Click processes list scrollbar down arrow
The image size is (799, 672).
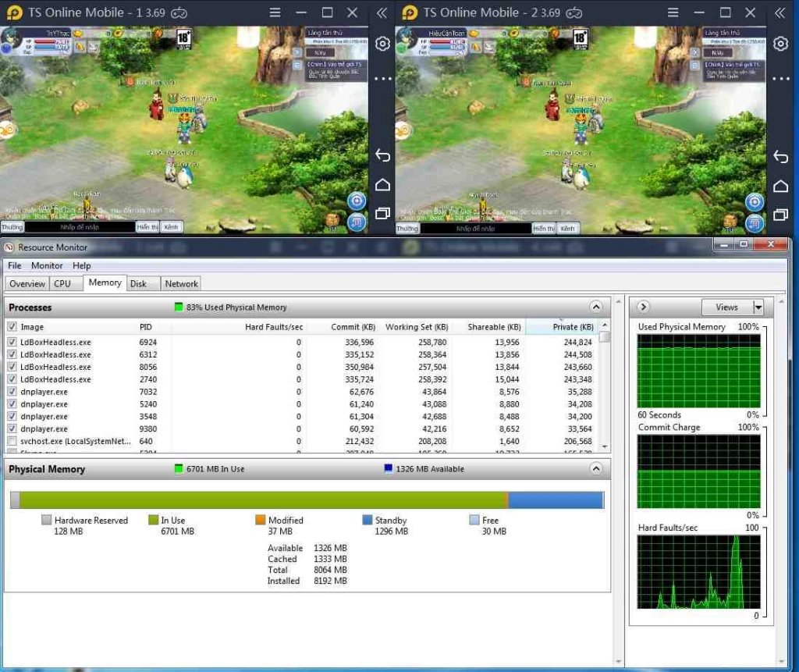(x=605, y=447)
